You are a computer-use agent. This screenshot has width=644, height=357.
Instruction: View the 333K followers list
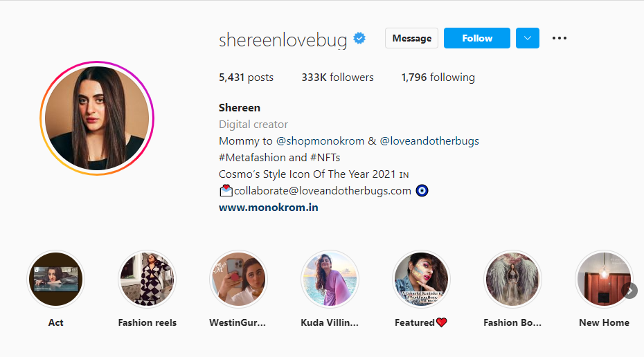pyautogui.click(x=338, y=77)
